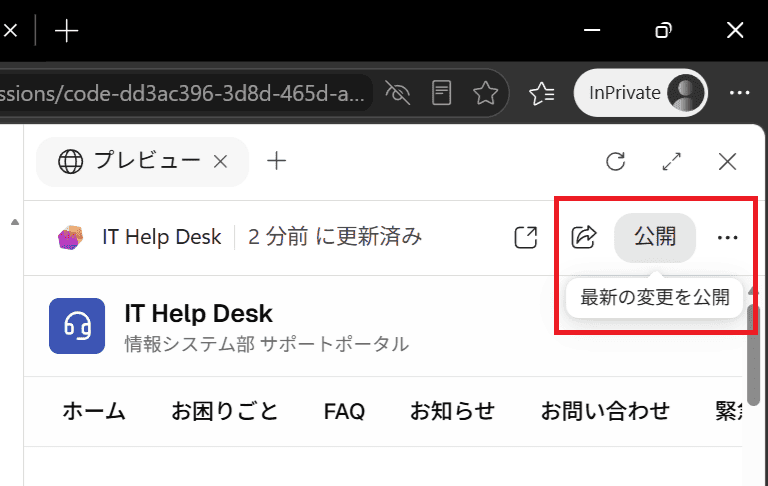Click the preview vertical scrollbar thumb
The height and width of the screenshot is (486, 768).
tap(753, 355)
